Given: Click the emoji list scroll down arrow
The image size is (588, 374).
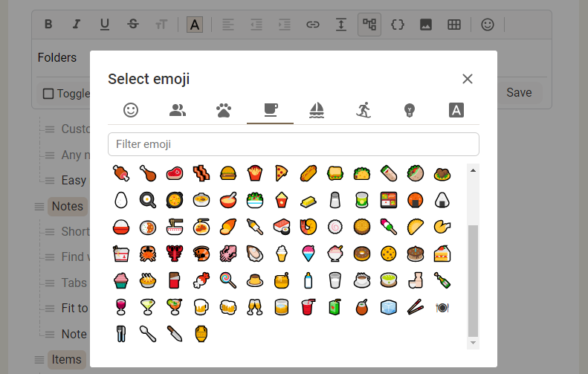Looking at the screenshot, I should [x=473, y=343].
